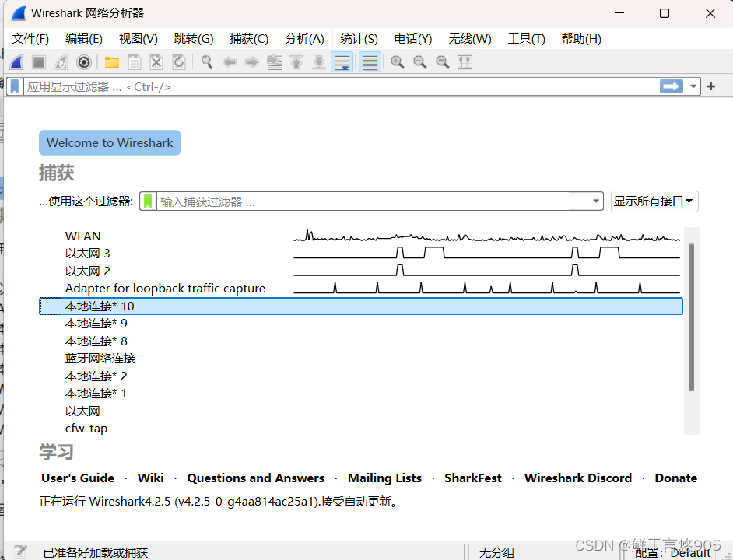Click the Welcome to Wireshark button
Image resolution: width=733 pixels, height=560 pixels.
110,142
